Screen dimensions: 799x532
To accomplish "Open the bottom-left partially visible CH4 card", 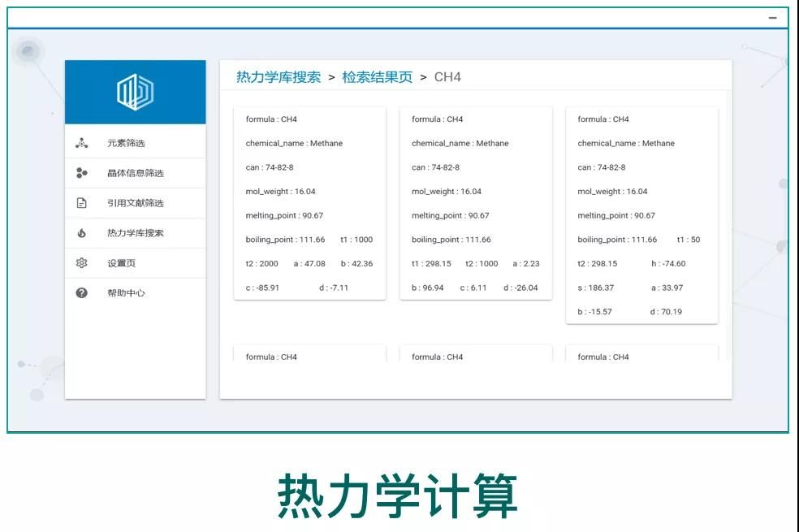I will pos(309,355).
